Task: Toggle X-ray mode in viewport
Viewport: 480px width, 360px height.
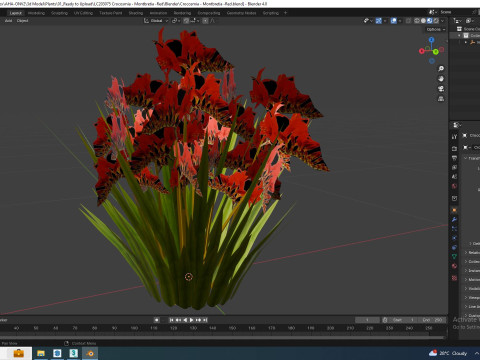Action: click(408, 21)
